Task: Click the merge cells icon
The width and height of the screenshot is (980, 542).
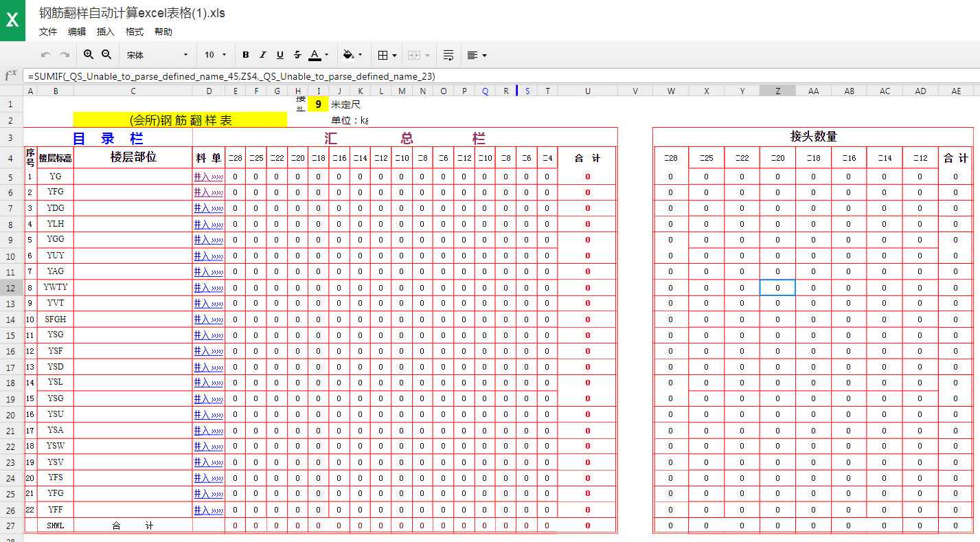Action: point(414,55)
